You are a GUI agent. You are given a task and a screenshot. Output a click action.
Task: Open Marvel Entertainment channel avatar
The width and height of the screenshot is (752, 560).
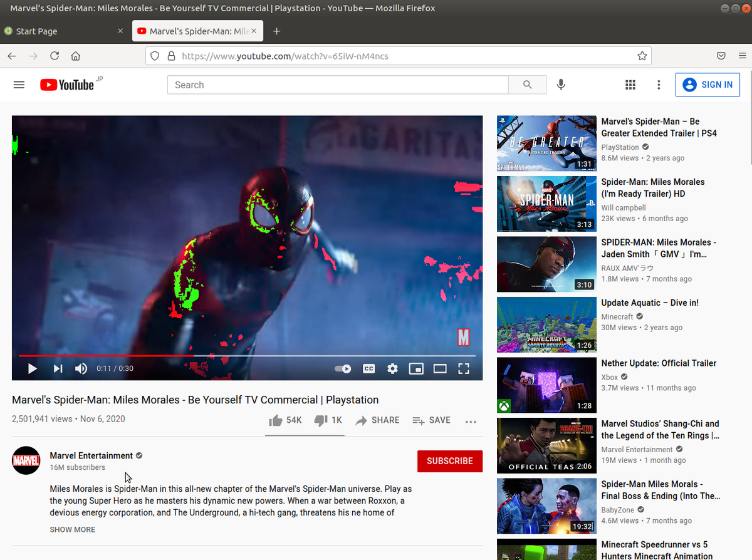point(26,460)
